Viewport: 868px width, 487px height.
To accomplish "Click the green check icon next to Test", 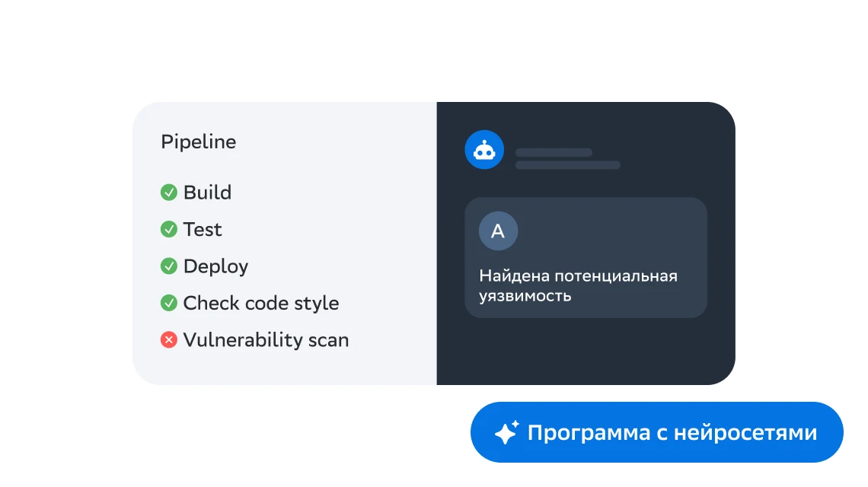I will [x=169, y=229].
